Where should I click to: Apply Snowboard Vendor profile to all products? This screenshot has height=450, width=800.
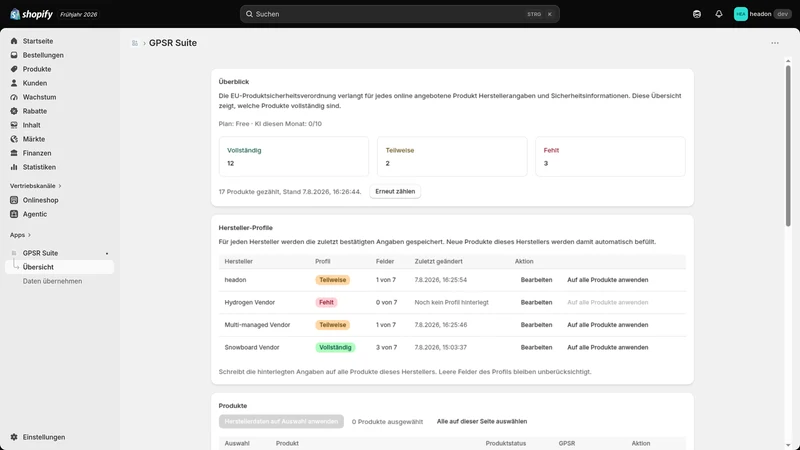608,347
